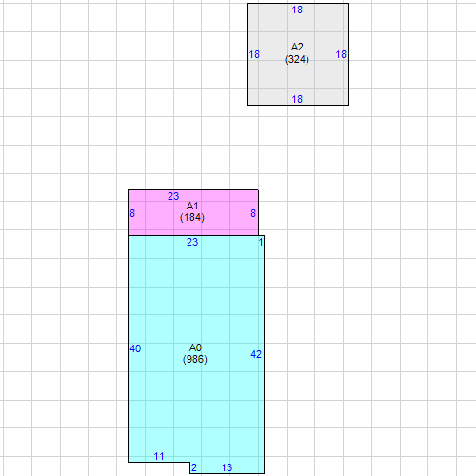Click the A2 square's right dimension 18

point(341,54)
